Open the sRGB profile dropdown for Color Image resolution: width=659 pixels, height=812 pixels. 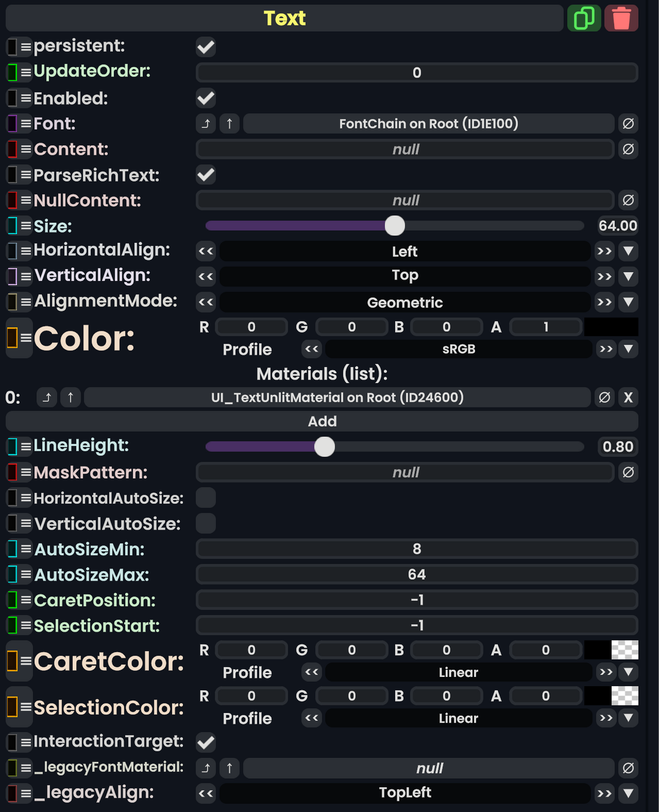[x=628, y=349]
